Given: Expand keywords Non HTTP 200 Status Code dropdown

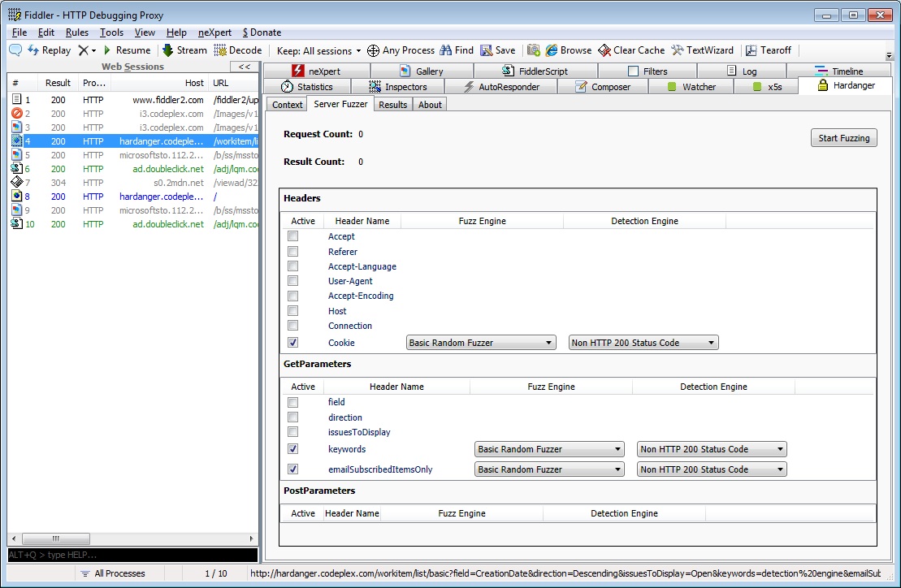Looking at the screenshot, I should click(712, 449).
